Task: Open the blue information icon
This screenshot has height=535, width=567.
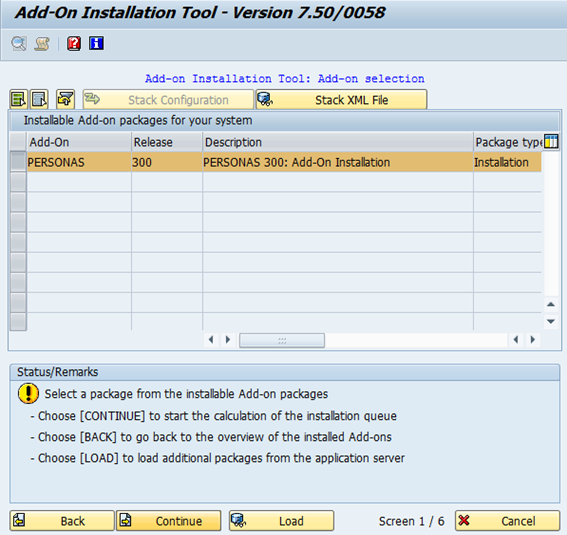Action: [97, 44]
